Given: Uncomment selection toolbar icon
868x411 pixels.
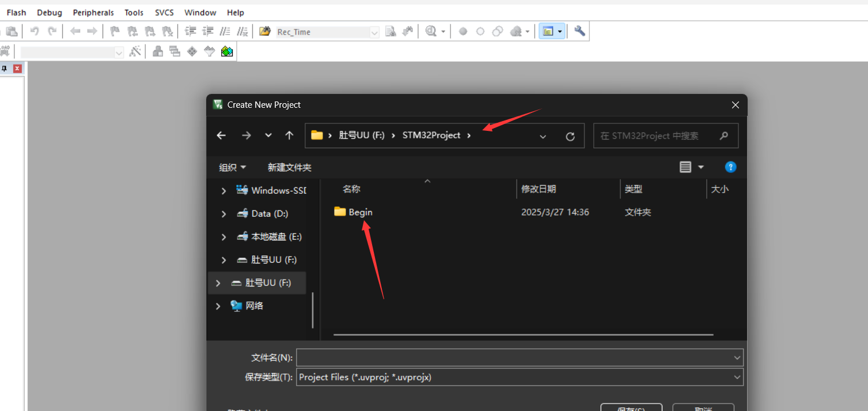Looking at the screenshot, I should click(x=242, y=31).
